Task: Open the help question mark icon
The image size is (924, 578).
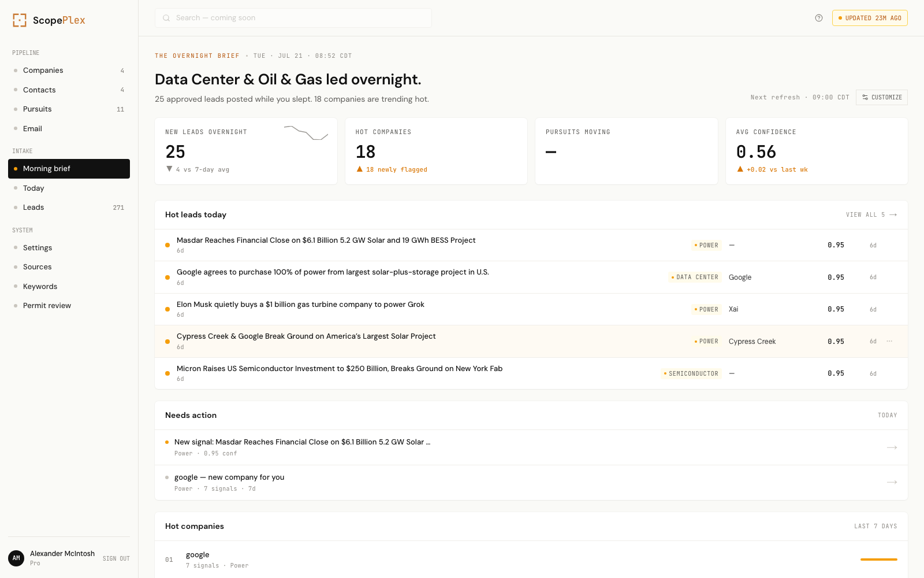Action: coord(819,18)
